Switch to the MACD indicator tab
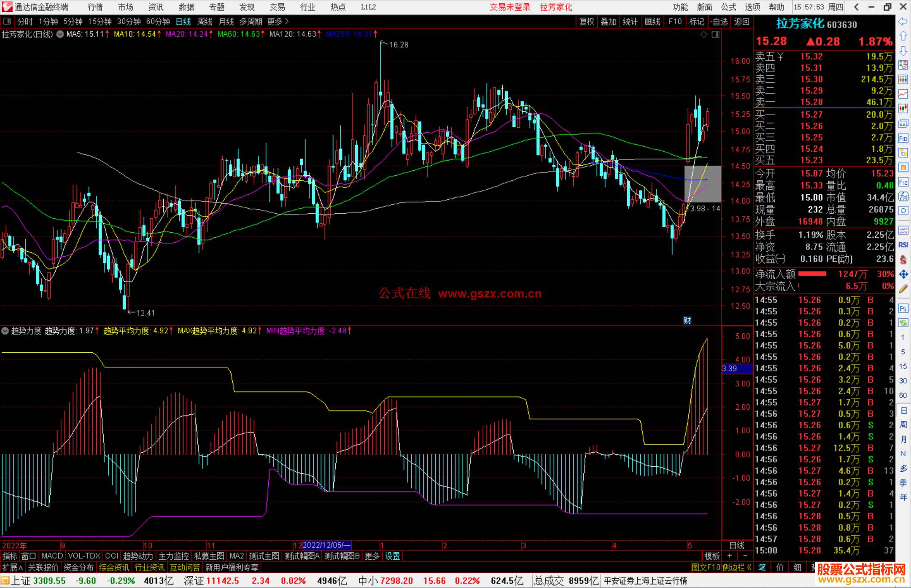 (52, 556)
